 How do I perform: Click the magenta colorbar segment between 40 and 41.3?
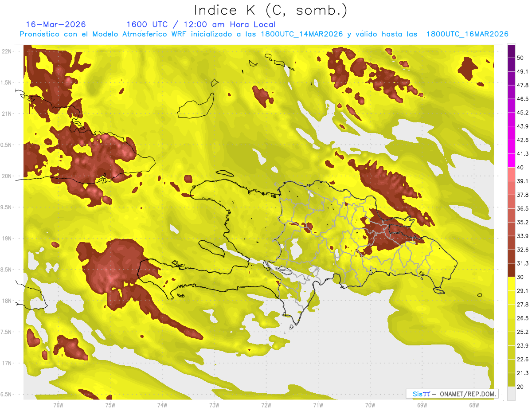(x=512, y=161)
